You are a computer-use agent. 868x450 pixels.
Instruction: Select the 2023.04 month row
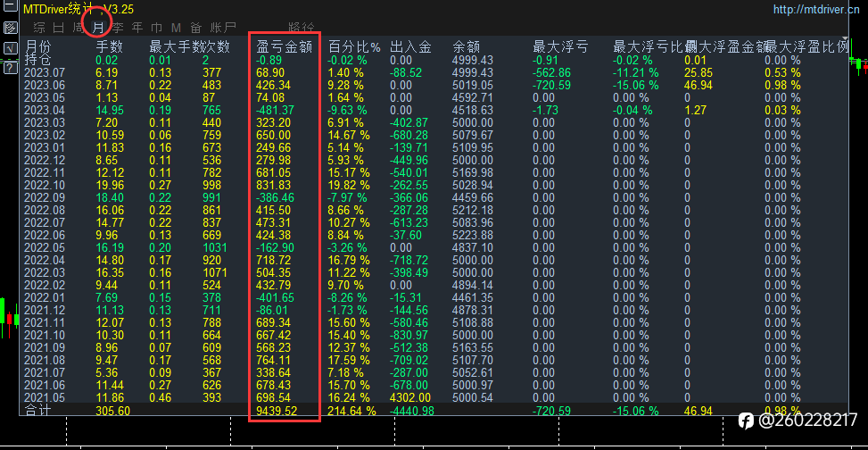click(x=434, y=110)
